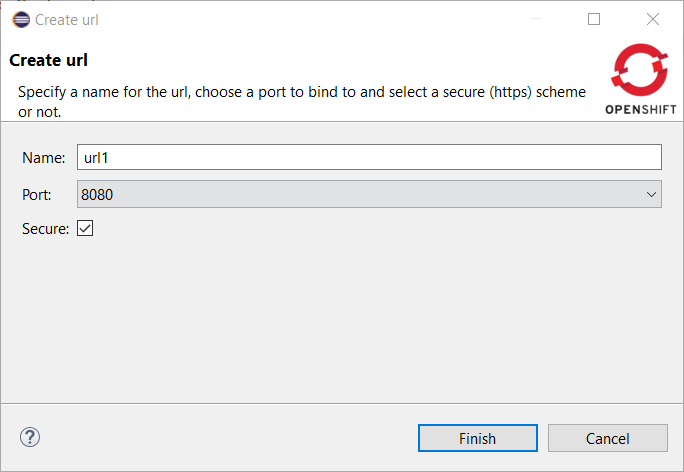Click the Secure label text
The height and width of the screenshot is (472, 684).
tap(45, 229)
